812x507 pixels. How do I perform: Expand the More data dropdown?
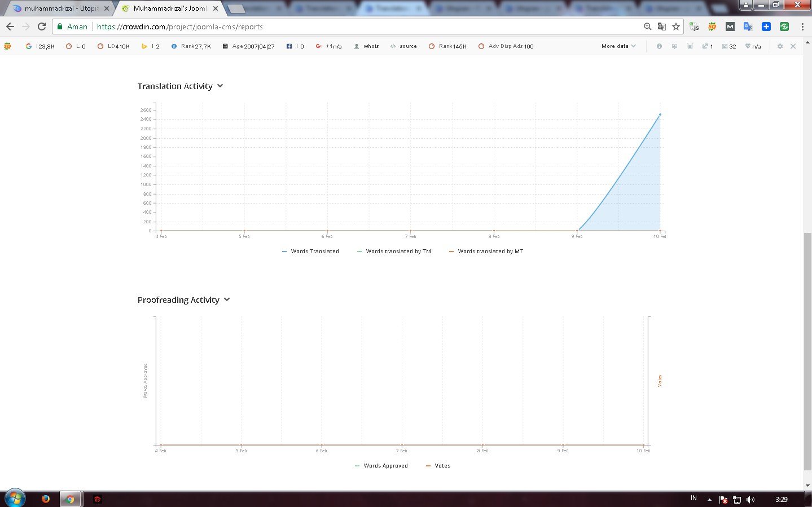pyautogui.click(x=618, y=46)
